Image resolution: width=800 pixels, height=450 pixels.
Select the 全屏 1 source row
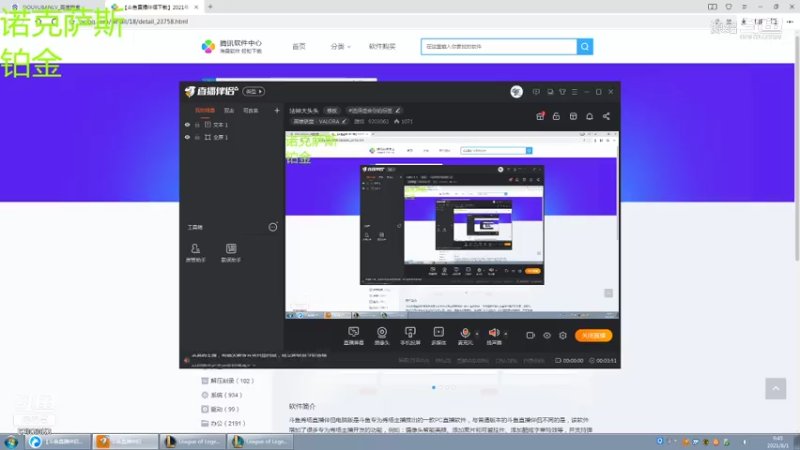coord(232,137)
